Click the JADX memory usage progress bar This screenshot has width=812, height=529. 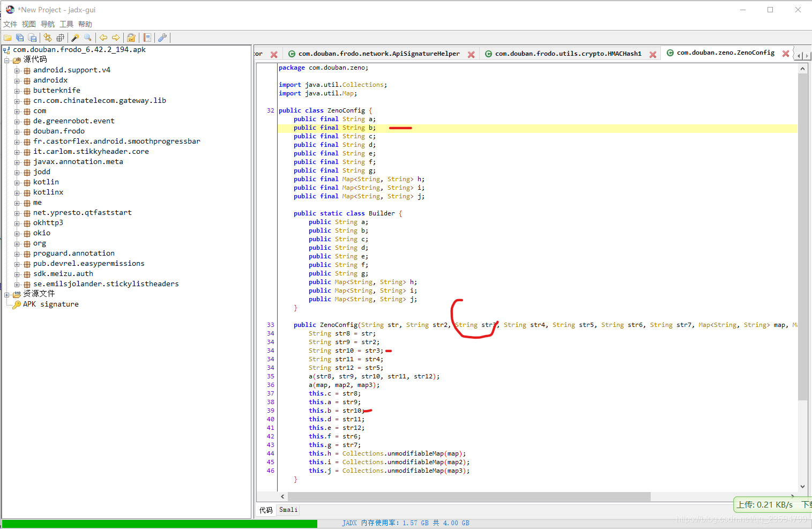pyautogui.click(x=405, y=523)
